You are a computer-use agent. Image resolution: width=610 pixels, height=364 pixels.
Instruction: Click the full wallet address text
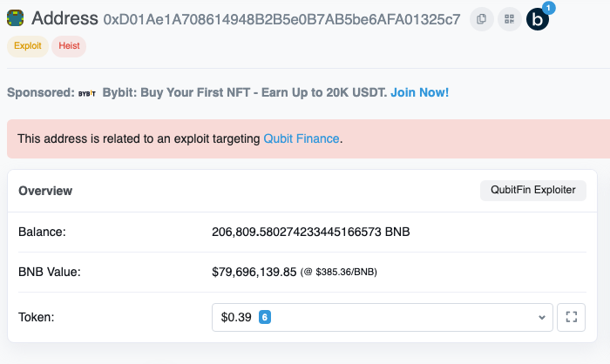(281, 19)
